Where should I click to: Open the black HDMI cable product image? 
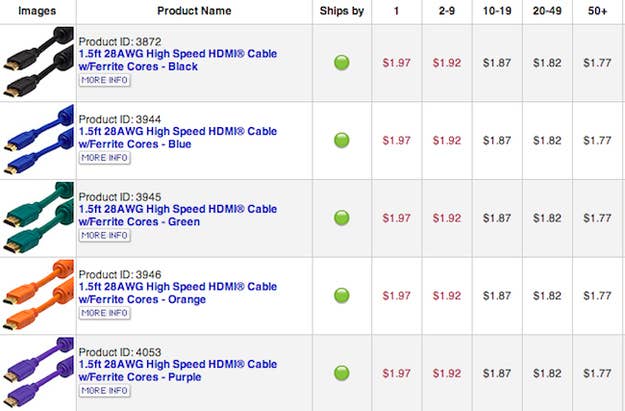[38, 62]
